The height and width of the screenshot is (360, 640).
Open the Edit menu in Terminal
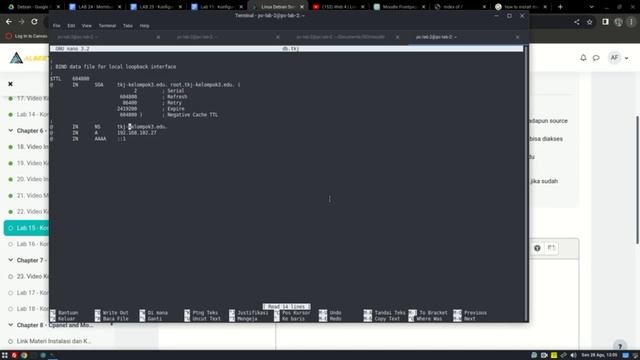(71, 26)
